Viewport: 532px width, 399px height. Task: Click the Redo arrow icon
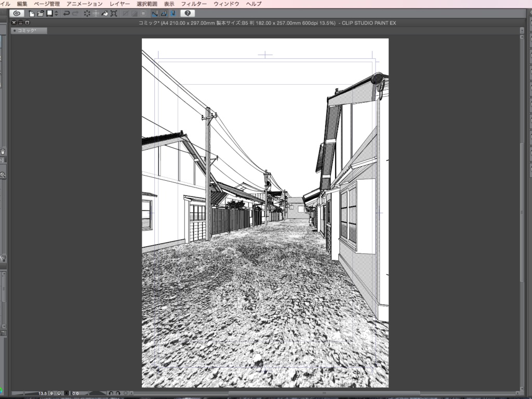tap(76, 14)
